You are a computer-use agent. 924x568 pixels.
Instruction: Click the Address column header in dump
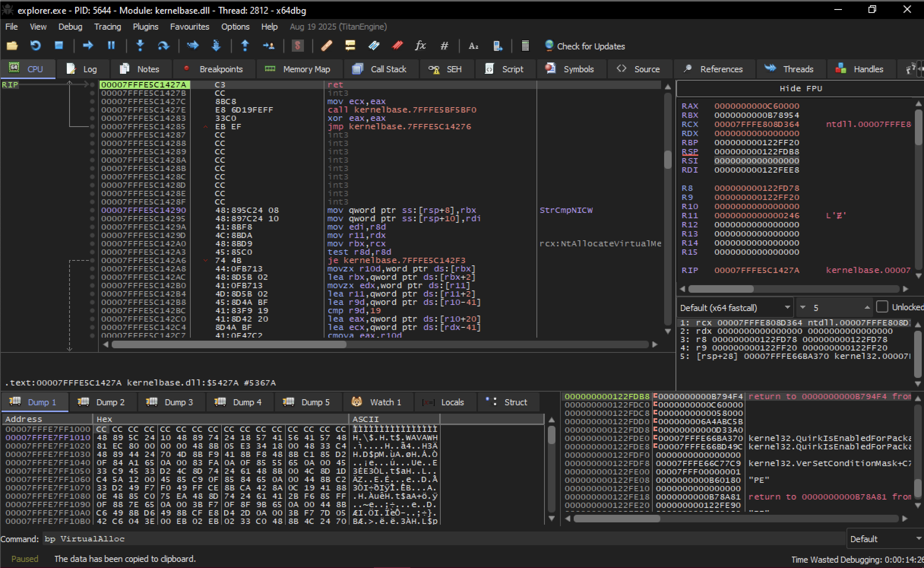47,419
